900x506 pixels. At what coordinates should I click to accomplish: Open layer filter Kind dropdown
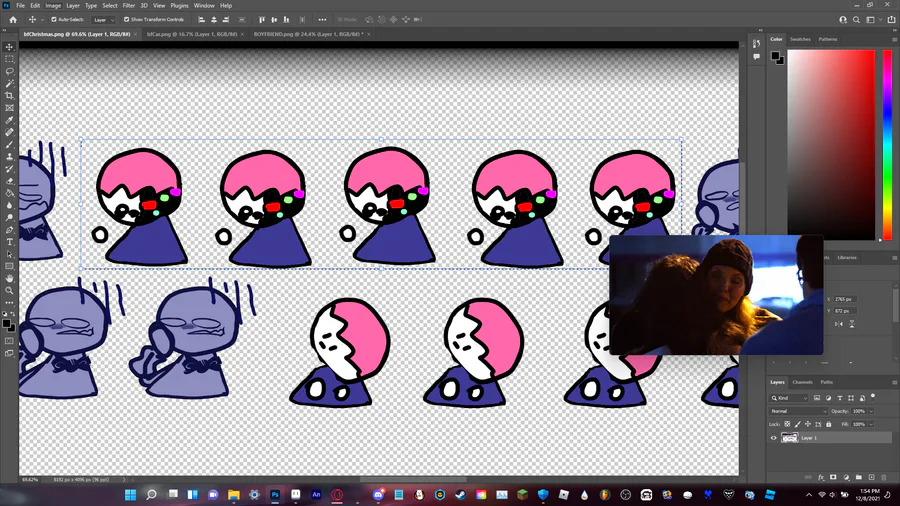(789, 398)
